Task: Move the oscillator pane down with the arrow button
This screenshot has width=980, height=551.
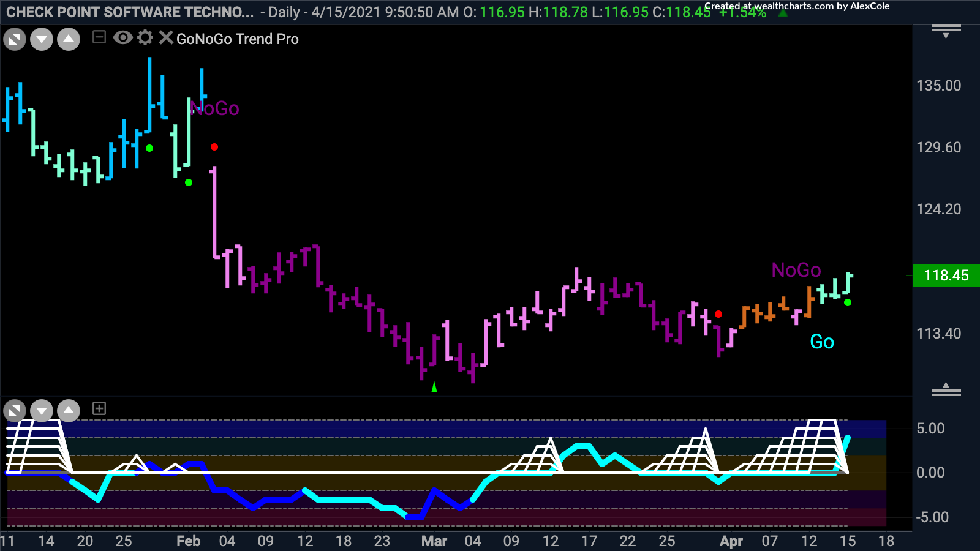Action: tap(42, 410)
